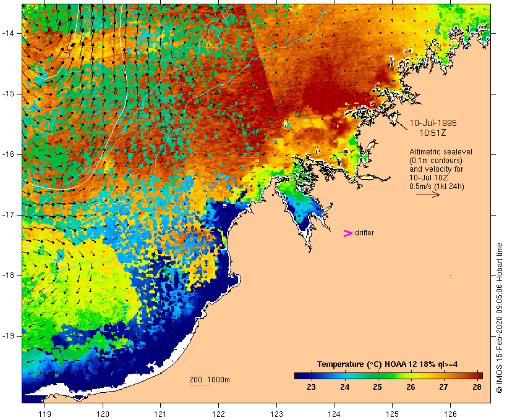Click the '200 1000m' isobath label
The image size is (507, 420).
tap(210, 380)
